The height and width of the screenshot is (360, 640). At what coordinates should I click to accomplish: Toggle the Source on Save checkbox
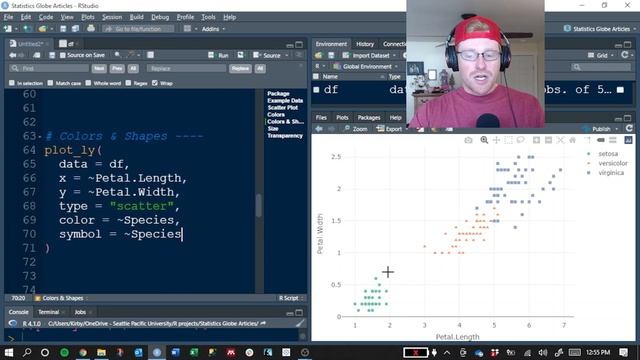pos(62,55)
